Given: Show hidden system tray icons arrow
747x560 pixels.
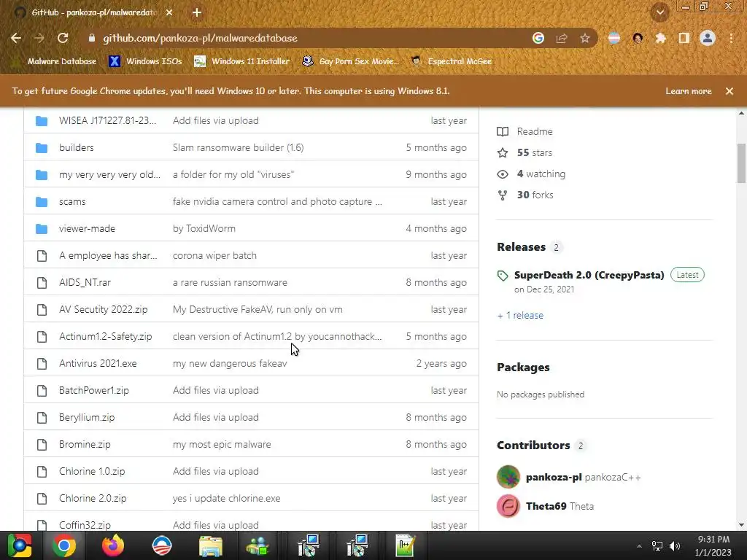Looking at the screenshot, I should [x=639, y=546].
